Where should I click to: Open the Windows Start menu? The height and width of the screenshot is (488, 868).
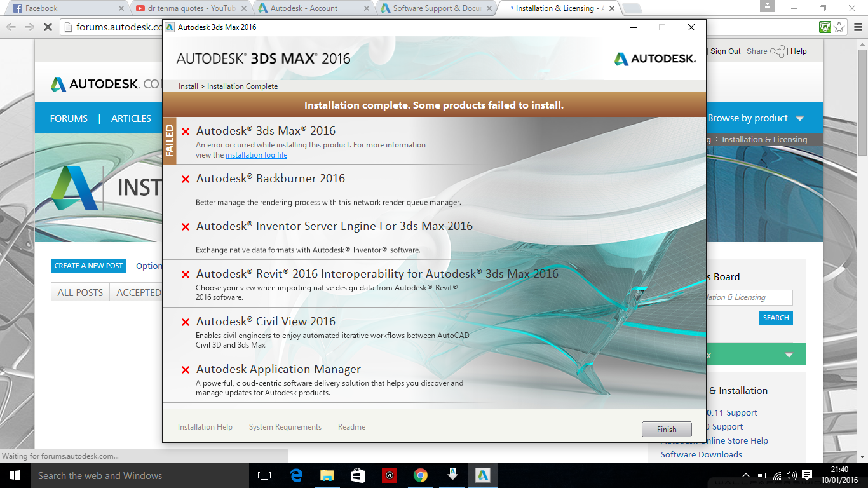[x=15, y=475]
